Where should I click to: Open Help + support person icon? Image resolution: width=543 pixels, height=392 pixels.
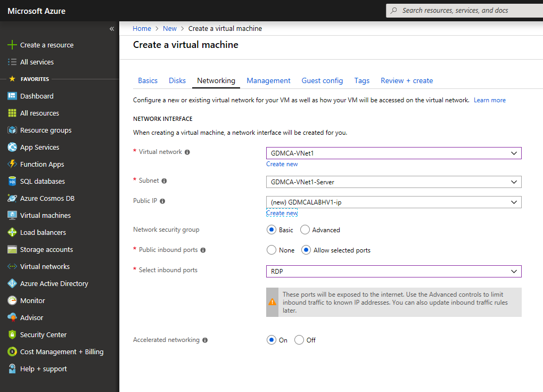click(12, 369)
